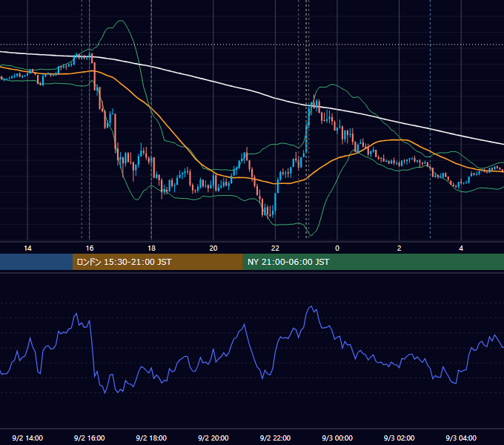
Task: Click the 2 hour label on time axis
Action: 399,248
